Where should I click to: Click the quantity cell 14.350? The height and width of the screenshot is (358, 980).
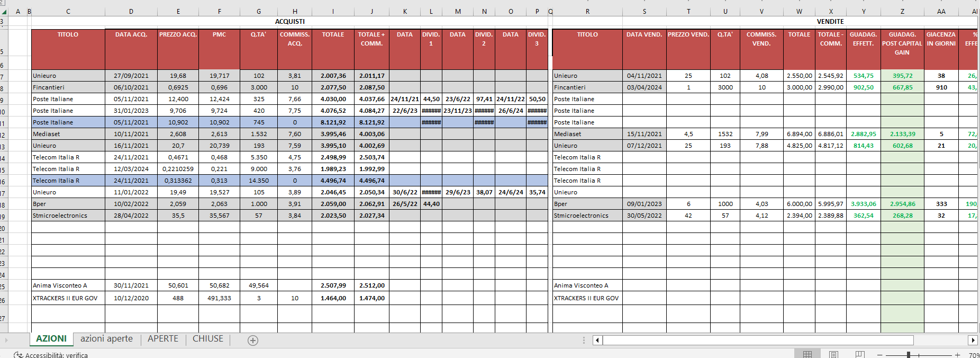(x=259, y=181)
